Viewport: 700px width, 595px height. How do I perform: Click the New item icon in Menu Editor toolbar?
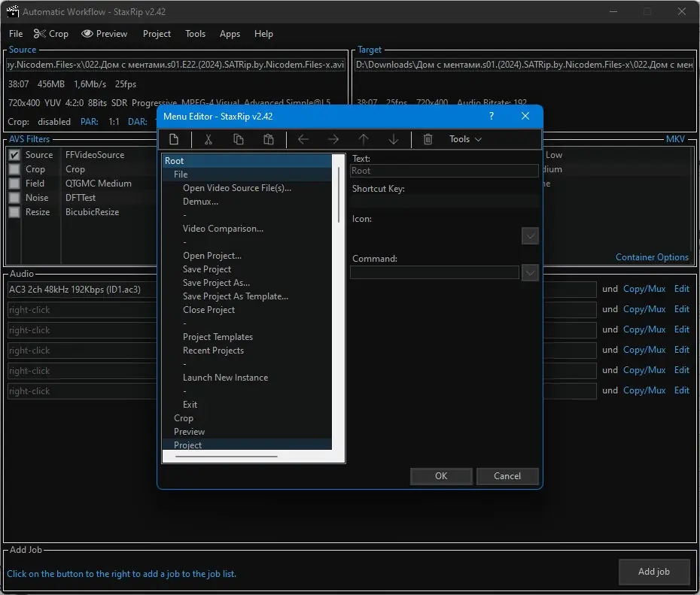(174, 139)
